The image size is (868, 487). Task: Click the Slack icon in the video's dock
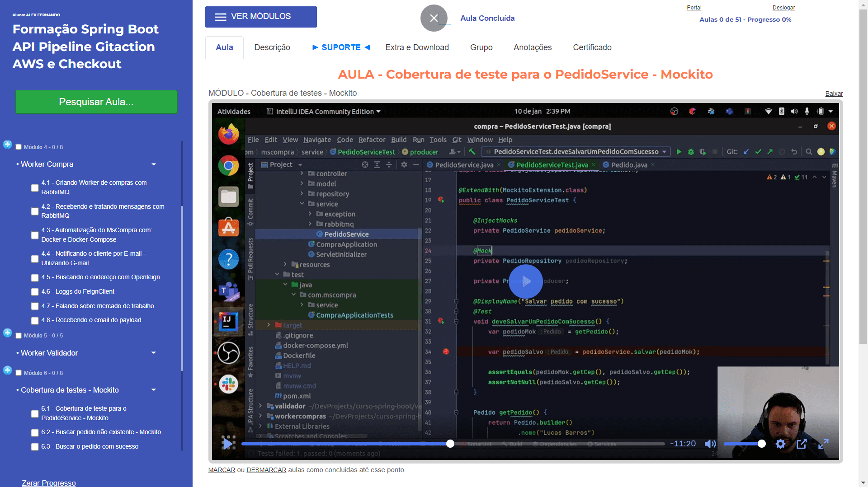tap(229, 384)
